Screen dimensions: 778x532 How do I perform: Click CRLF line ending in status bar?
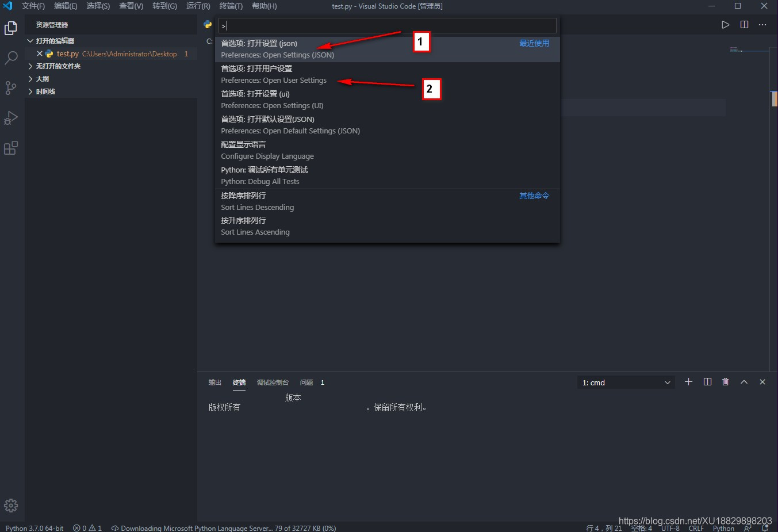pos(696,528)
